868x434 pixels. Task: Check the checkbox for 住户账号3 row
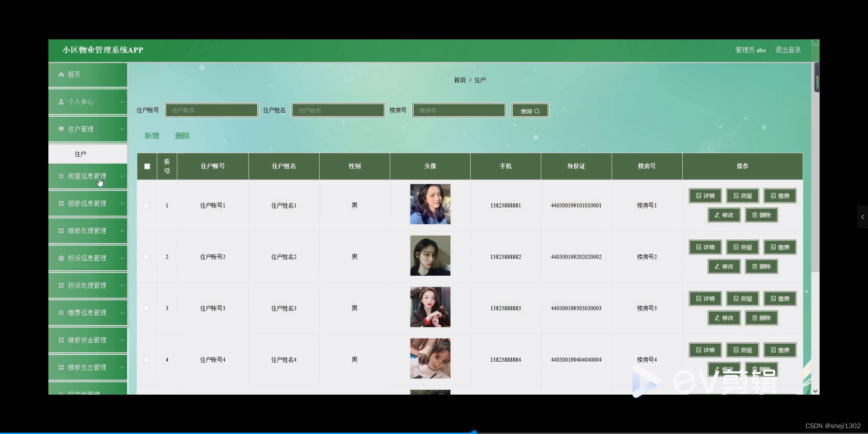coord(146,308)
